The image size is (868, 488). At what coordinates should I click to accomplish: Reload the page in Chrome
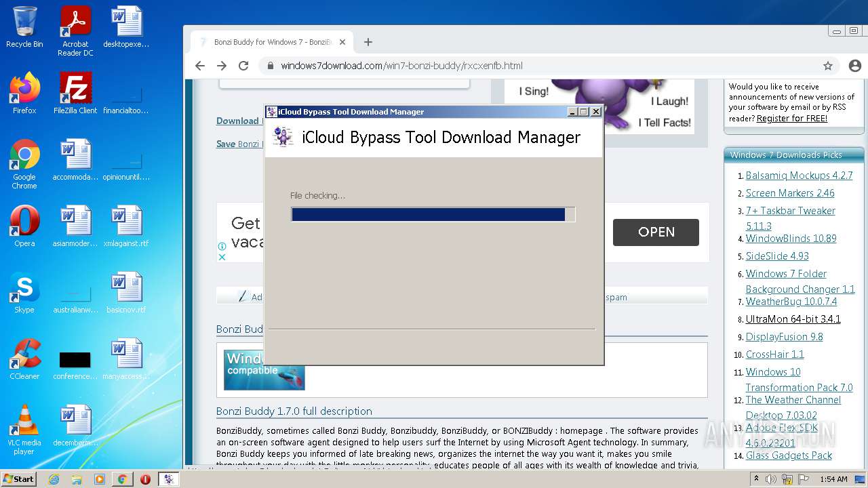coord(243,66)
